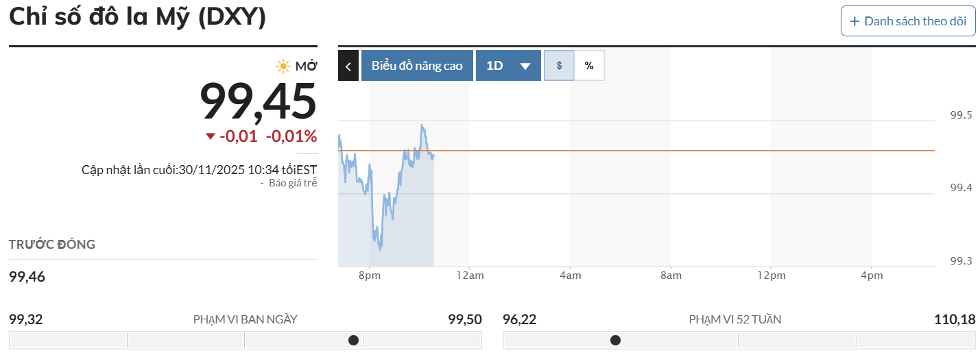Click the chart's blue price line peak
This screenshot has height=355, width=980.
click(422, 125)
